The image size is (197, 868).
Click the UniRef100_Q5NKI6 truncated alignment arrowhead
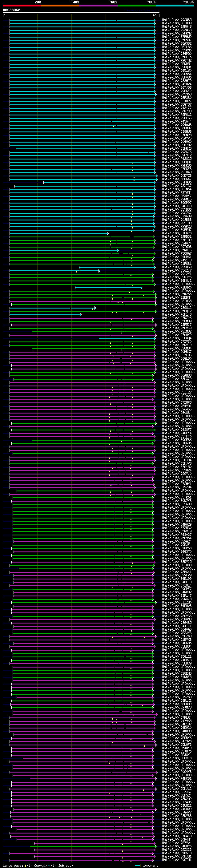[118, 250]
